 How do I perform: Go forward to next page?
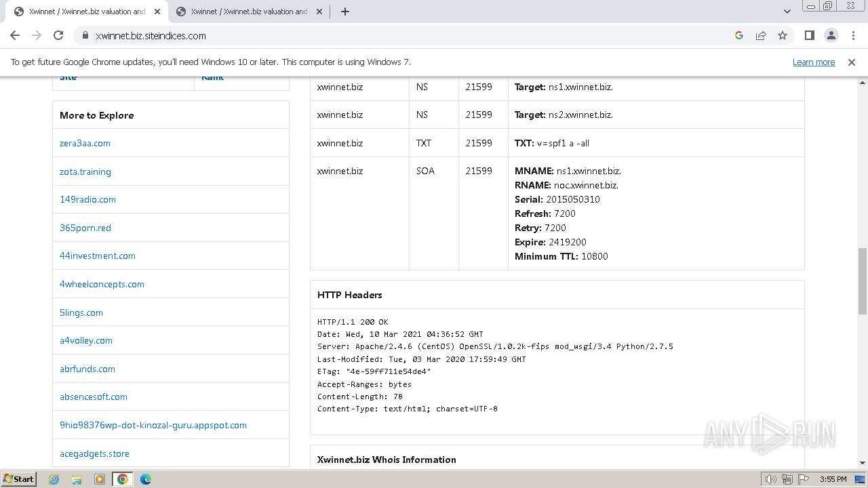coord(37,35)
